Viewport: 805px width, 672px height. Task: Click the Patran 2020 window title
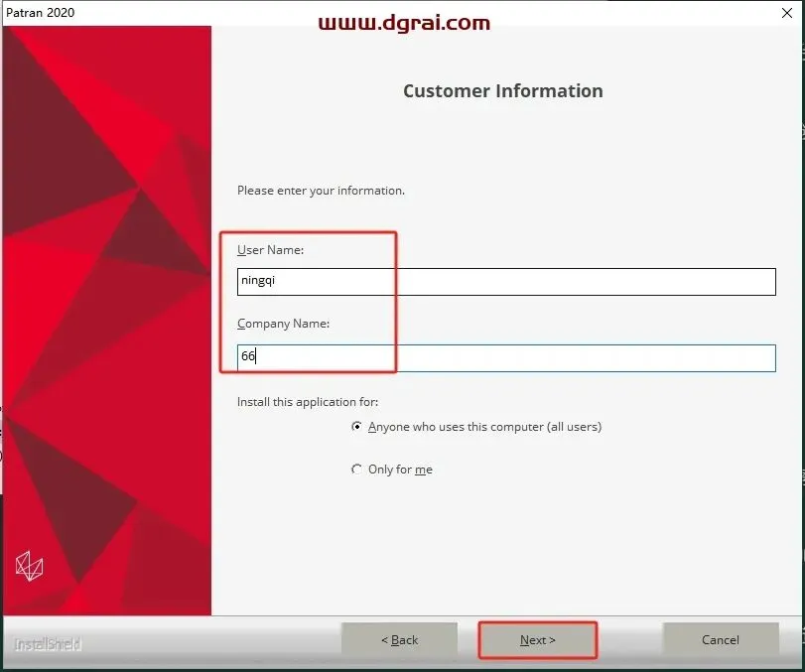(x=40, y=12)
